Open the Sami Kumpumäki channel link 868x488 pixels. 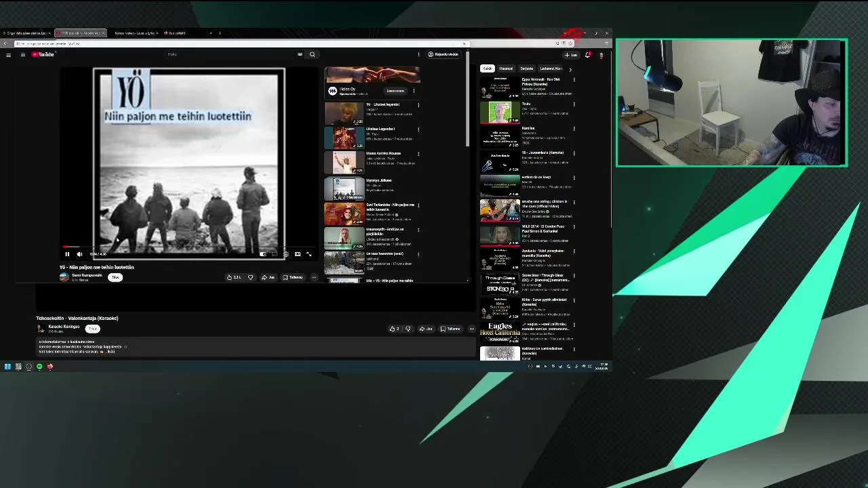[87, 275]
